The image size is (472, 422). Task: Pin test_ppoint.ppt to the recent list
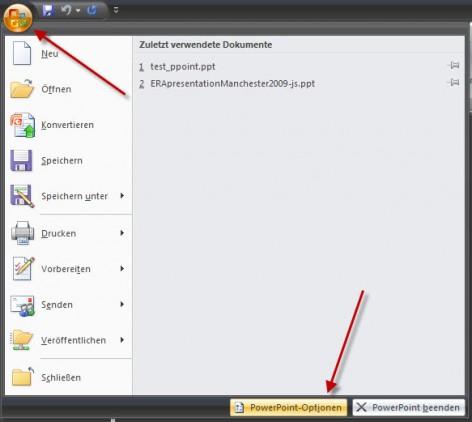tap(455, 65)
